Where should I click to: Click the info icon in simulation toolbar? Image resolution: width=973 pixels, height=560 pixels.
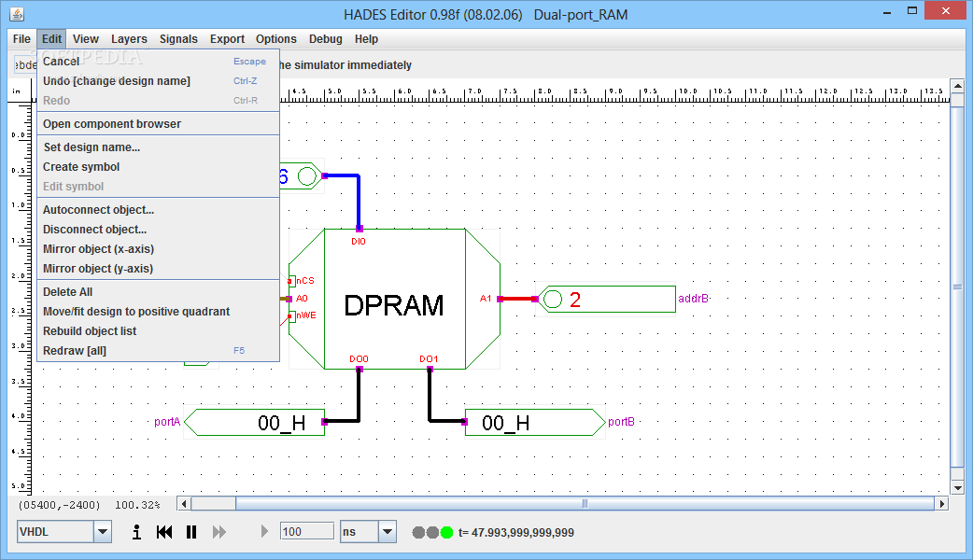[136, 532]
